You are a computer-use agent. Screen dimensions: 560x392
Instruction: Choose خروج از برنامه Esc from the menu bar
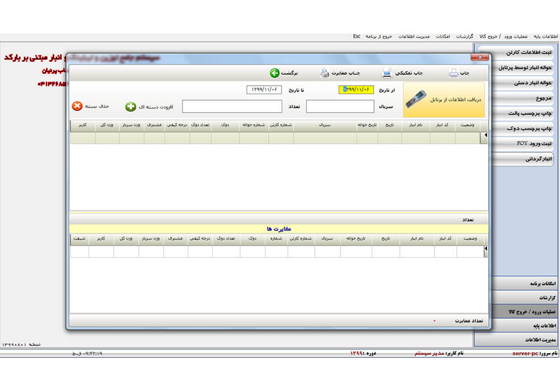[x=372, y=36]
